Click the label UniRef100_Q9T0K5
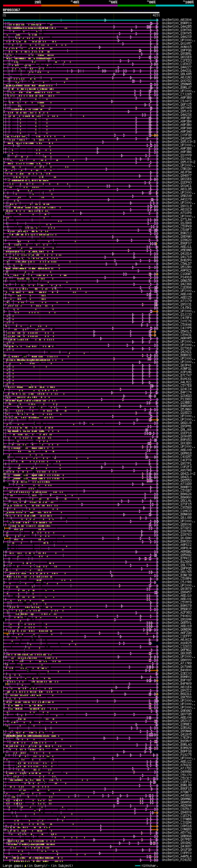 click(176, 108)
